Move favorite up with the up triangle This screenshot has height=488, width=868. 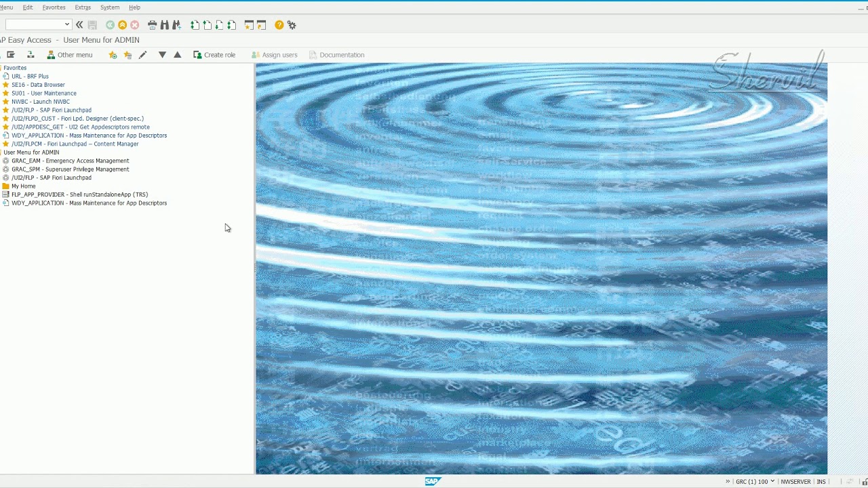(x=178, y=55)
